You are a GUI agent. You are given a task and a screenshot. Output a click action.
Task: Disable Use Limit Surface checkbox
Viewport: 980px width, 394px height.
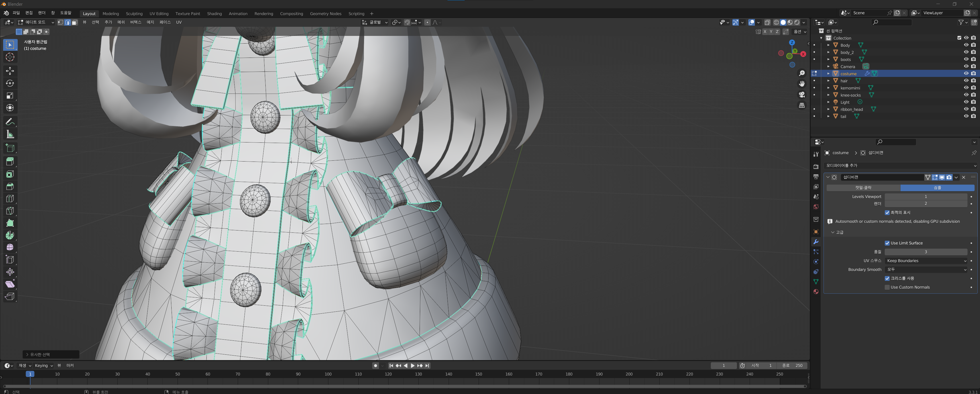coord(887,243)
